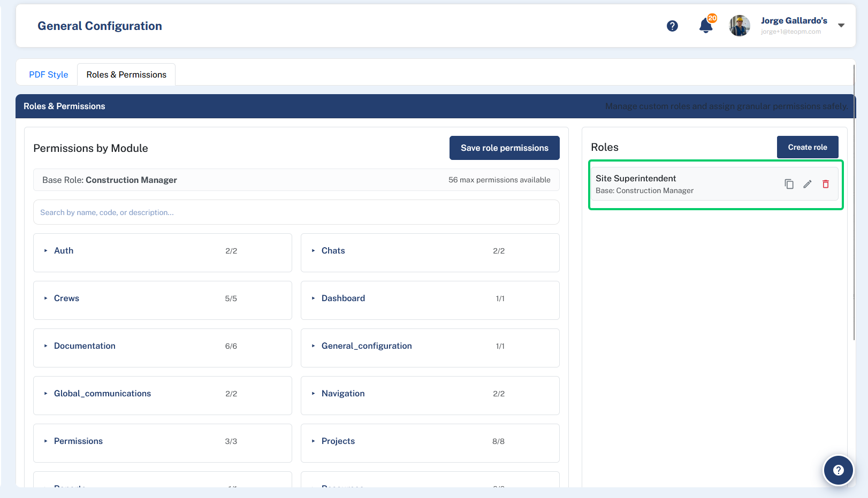Screen dimensions: 868x498
Task: Delete the Site Superintendent role with the trash icon
Action: [x=826, y=184]
